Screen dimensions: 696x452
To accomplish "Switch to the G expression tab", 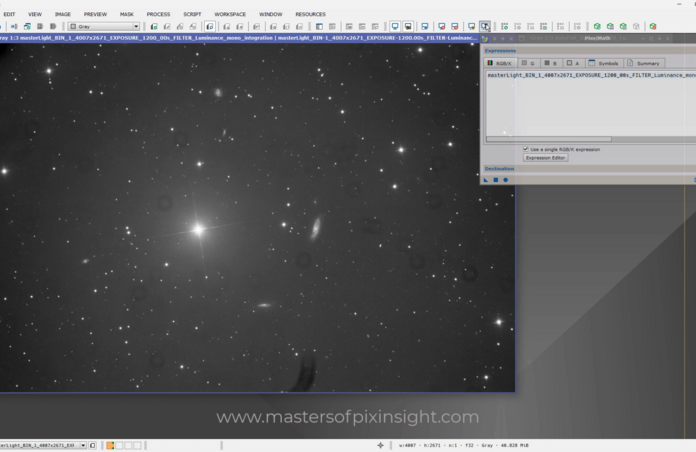I will (528, 63).
